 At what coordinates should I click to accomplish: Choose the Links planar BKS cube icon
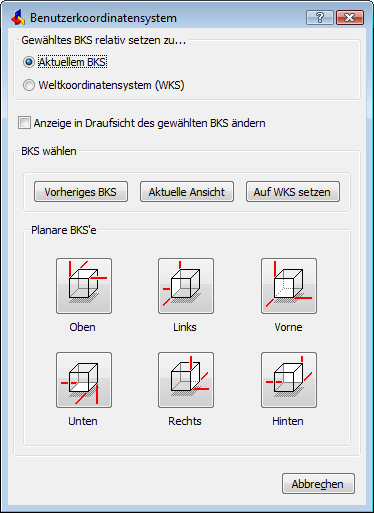[186, 286]
